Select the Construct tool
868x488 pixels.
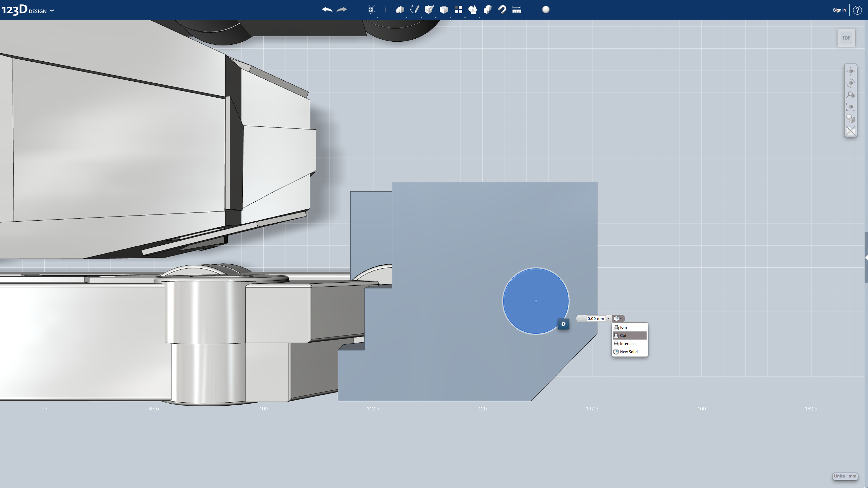click(x=430, y=10)
